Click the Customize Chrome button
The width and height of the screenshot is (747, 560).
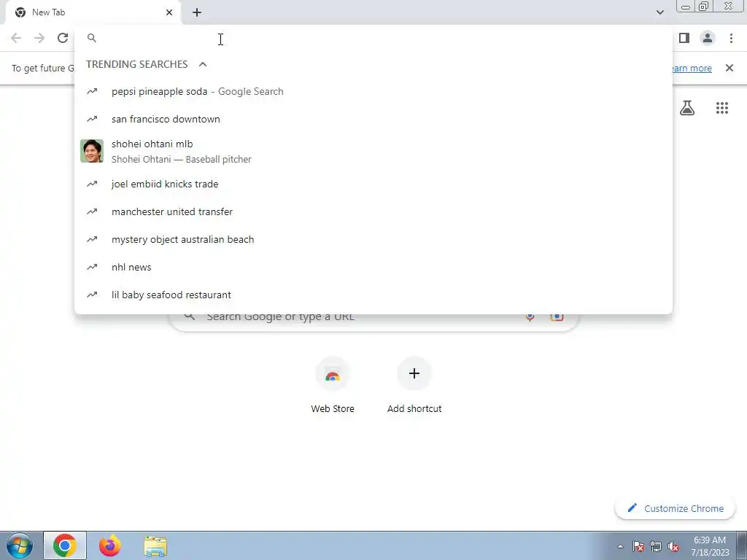point(675,508)
